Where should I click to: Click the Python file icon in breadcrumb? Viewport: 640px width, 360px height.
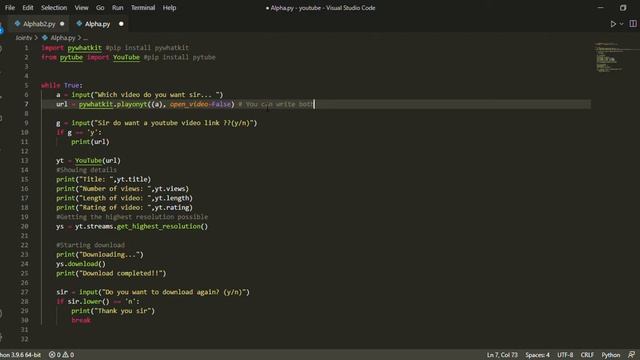[x=45, y=38]
